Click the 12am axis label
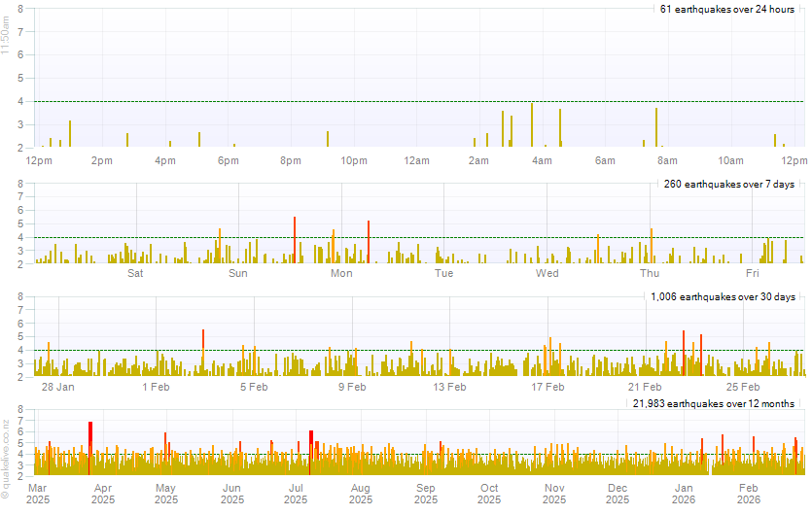Viewport: 812px width, 515px height. pos(416,160)
